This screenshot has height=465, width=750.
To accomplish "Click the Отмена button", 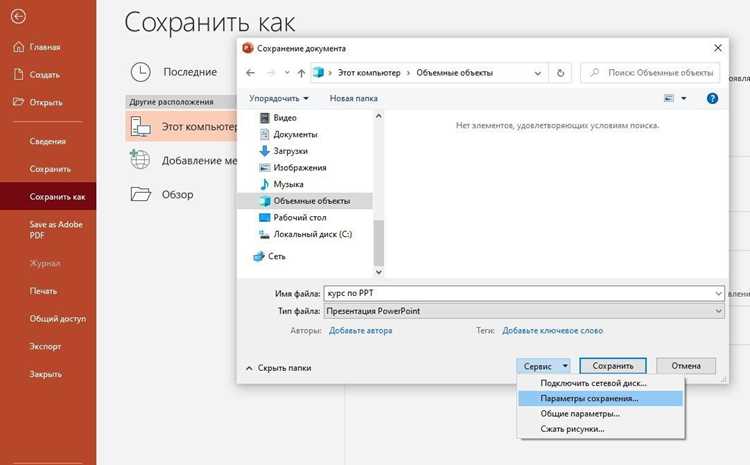I will point(686,366).
